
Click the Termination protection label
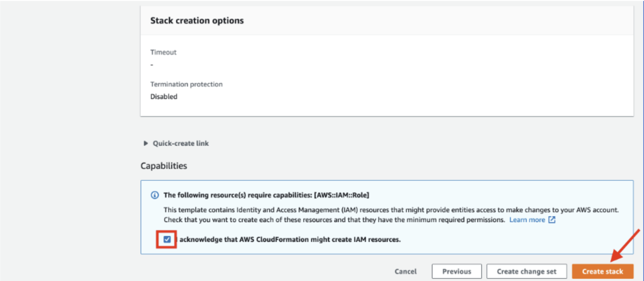tap(186, 84)
